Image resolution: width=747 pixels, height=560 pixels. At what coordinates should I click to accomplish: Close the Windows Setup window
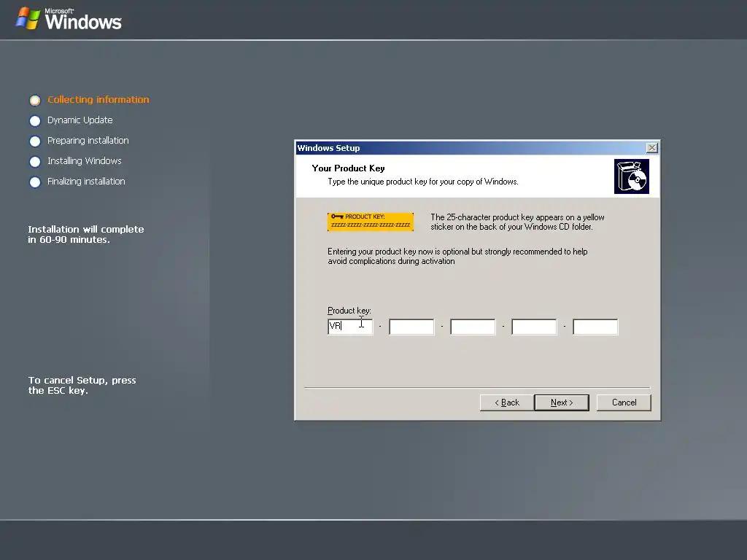(x=651, y=147)
